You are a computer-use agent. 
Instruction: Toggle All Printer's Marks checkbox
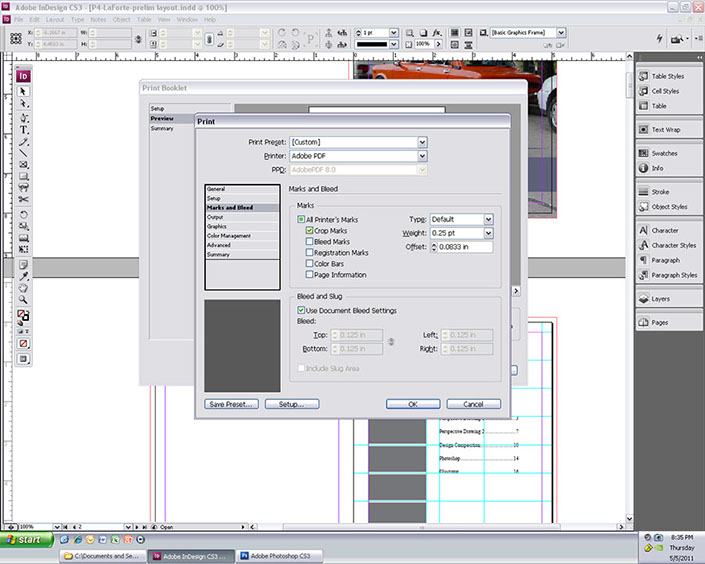tap(301, 219)
